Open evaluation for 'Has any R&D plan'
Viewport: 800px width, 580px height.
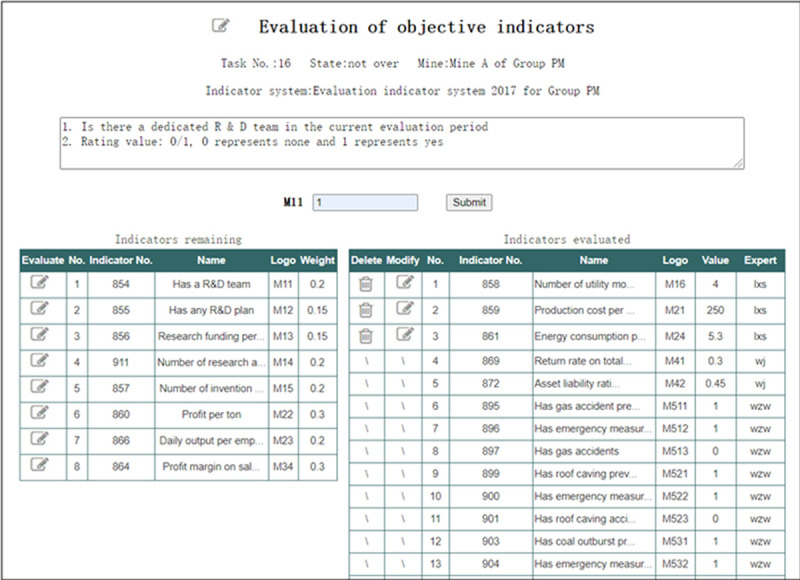[x=41, y=309]
